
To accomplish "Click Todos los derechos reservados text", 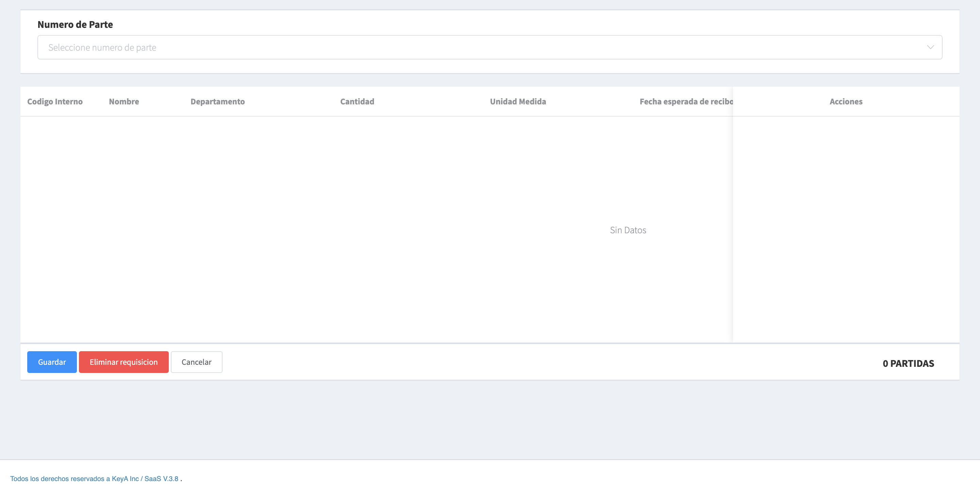I will (x=57, y=479).
